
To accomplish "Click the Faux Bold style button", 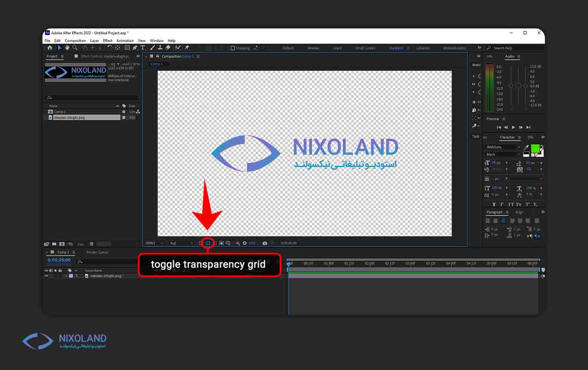I will [494, 204].
